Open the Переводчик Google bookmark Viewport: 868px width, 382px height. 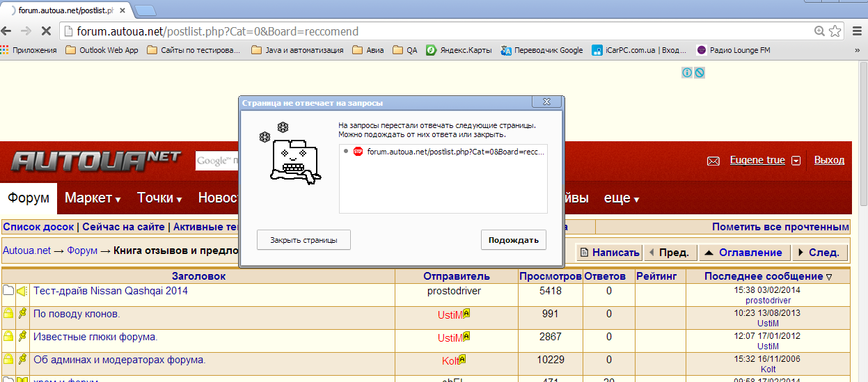pos(542,50)
